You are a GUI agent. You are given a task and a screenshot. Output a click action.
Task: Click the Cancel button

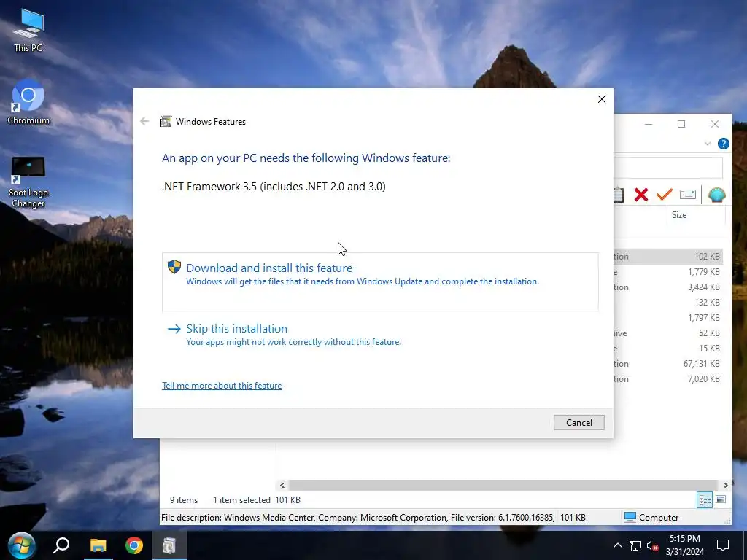pyautogui.click(x=578, y=422)
